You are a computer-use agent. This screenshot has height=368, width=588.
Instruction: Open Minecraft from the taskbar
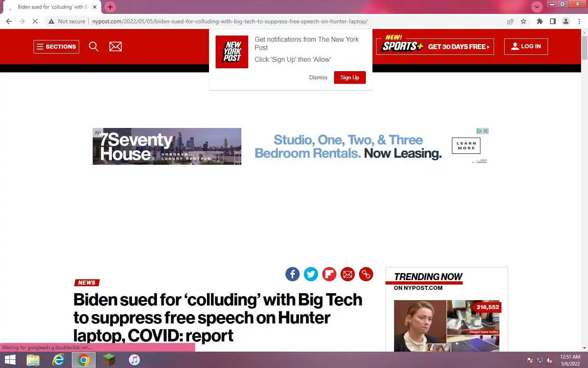(109, 360)
